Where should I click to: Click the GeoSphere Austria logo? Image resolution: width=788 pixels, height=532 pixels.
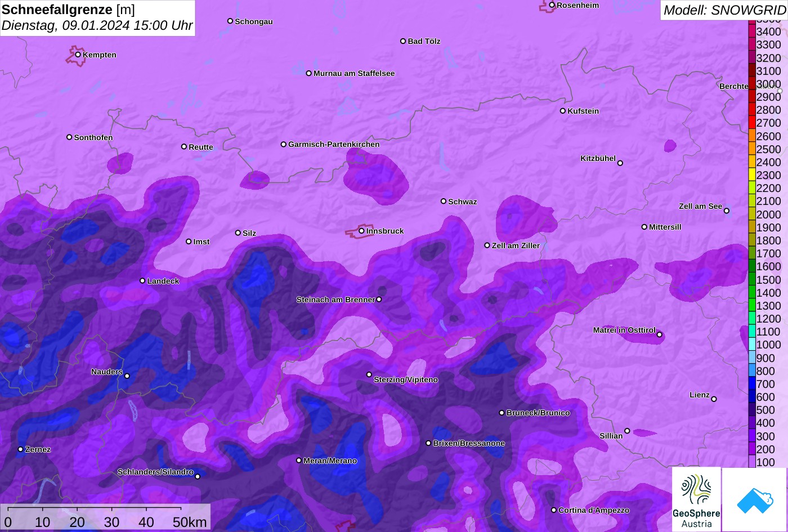[x=696, y=499]
